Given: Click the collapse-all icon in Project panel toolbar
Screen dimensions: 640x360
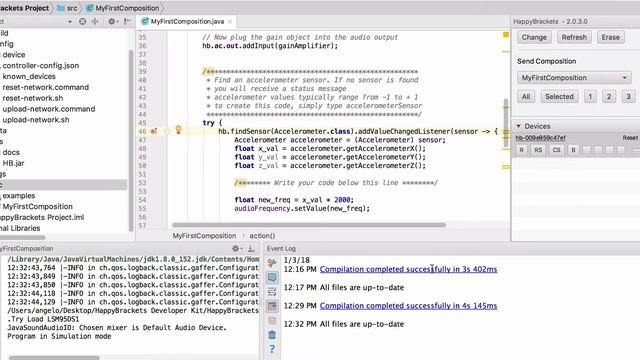Looking at the screenshot, I should tap(95, 21).
